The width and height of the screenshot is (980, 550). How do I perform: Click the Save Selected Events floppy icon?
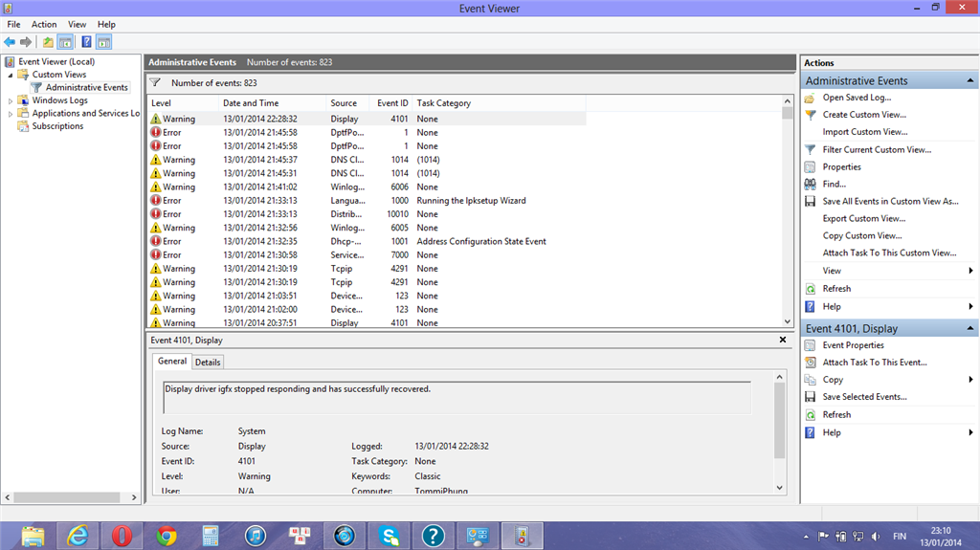[810, 397]
